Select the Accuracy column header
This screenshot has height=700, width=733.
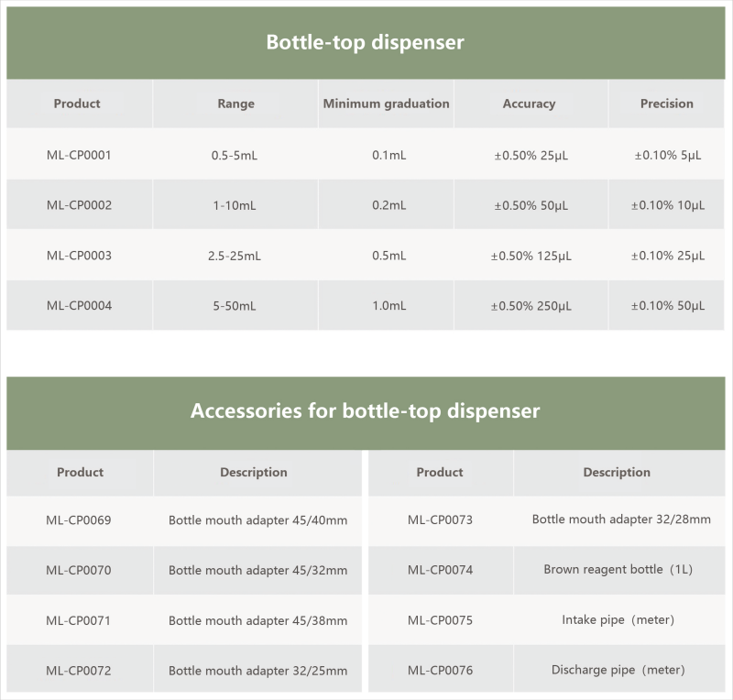coord(529,104)
